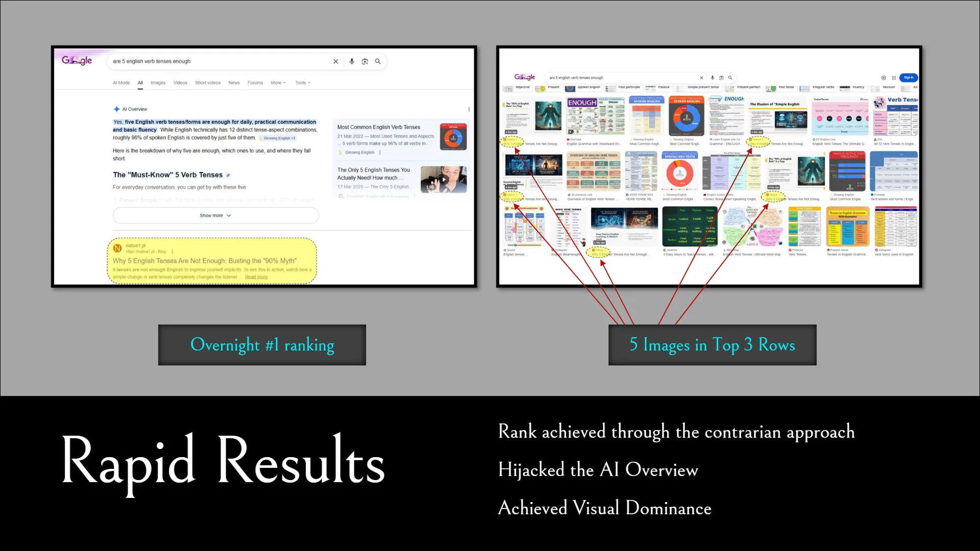Open the Videos tab
This screenshot has height=551, width=980.
pyautogui.click(x=180, y=83)
